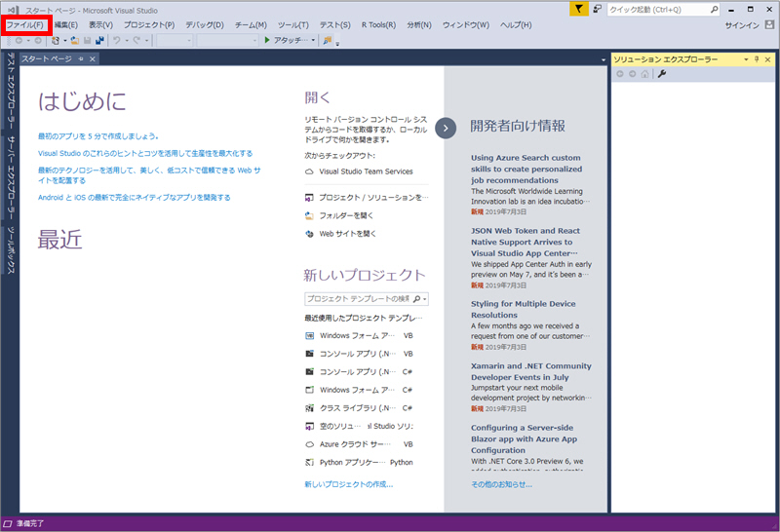Screen dimensions: 780x532
Task: Click the status bar ready icon
Action: (x=8, y=523)
